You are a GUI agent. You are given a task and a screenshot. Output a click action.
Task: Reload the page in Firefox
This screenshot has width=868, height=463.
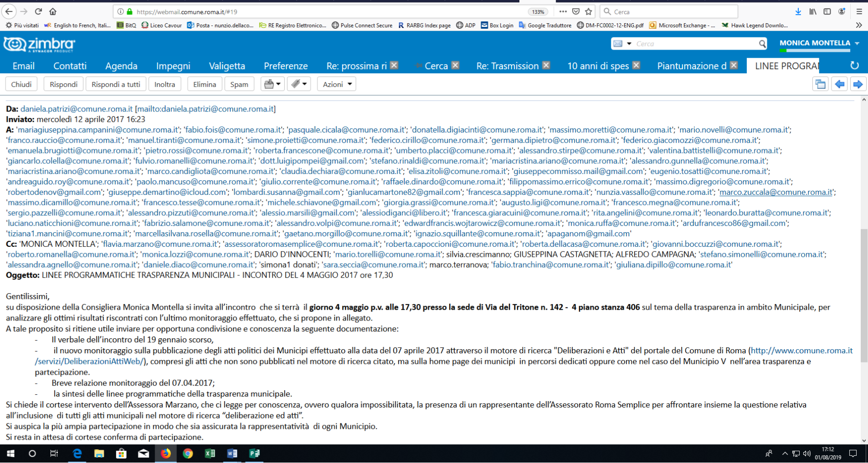(38, 11)
